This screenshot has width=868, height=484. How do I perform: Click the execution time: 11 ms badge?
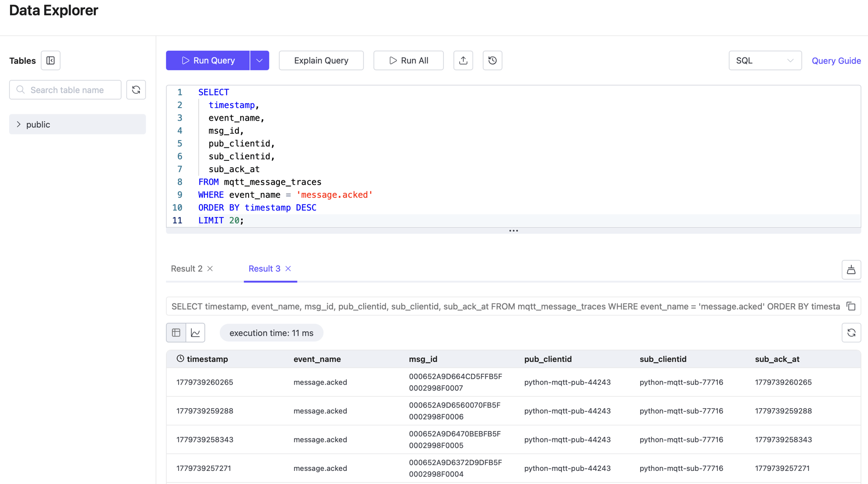coord(271,333)
